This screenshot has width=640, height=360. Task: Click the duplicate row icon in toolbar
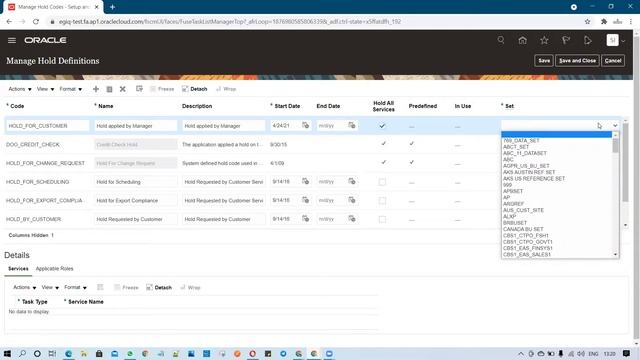tap(109, 89)
